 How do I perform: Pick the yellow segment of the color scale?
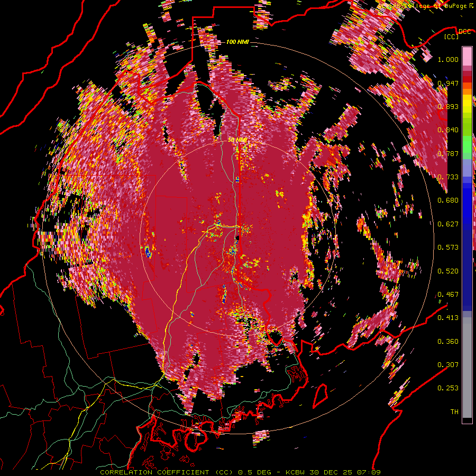click(x=467, y=104)
